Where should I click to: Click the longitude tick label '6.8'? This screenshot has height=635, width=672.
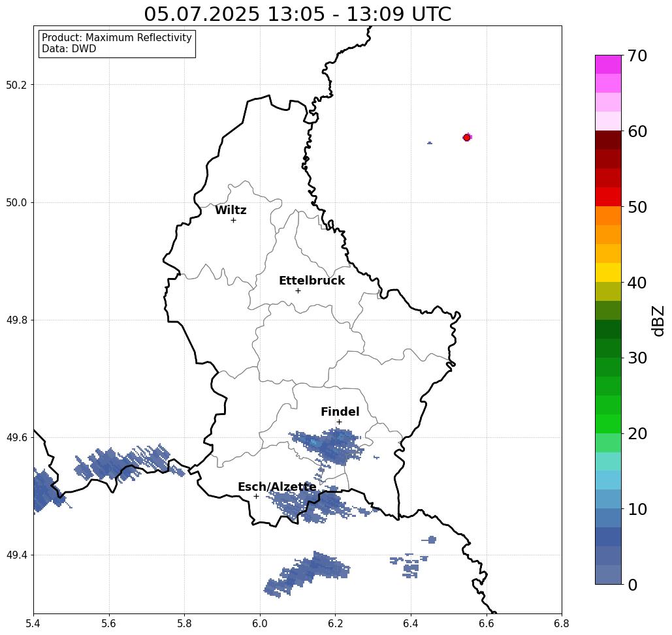pos(562,623)
